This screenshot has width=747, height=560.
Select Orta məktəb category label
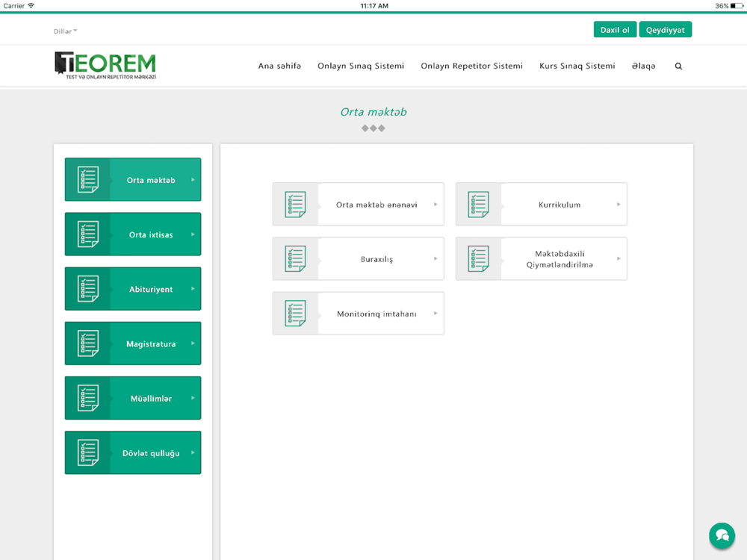coord(151,180)
